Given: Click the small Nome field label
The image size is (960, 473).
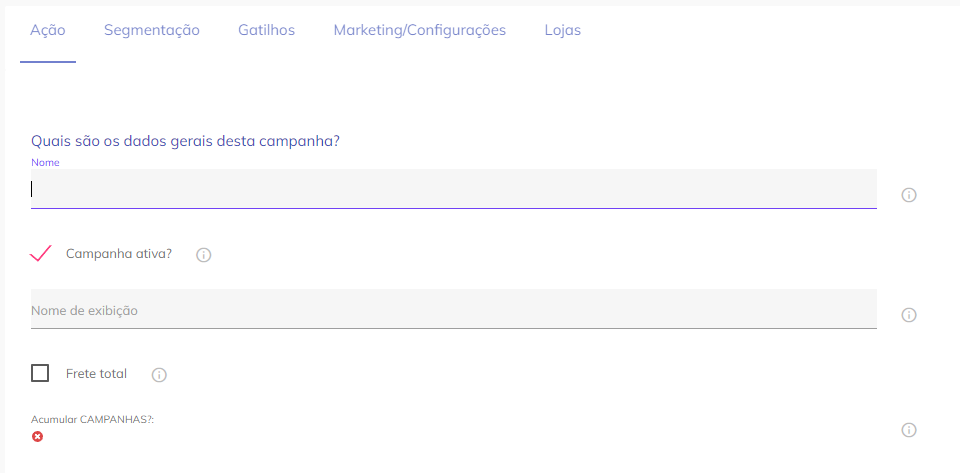Looking at the screenshot, I should 45,162.
